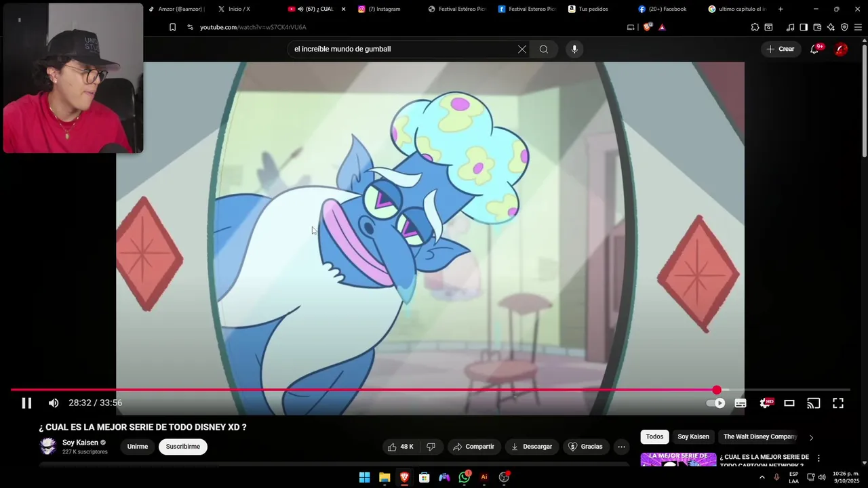Pause the video with the pause button

(26, 403)
